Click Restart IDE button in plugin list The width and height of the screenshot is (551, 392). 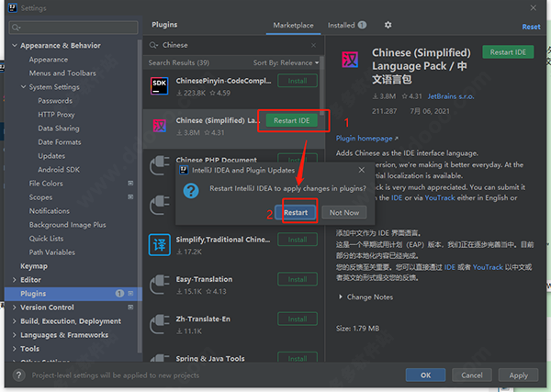click(x=292, y=120)
